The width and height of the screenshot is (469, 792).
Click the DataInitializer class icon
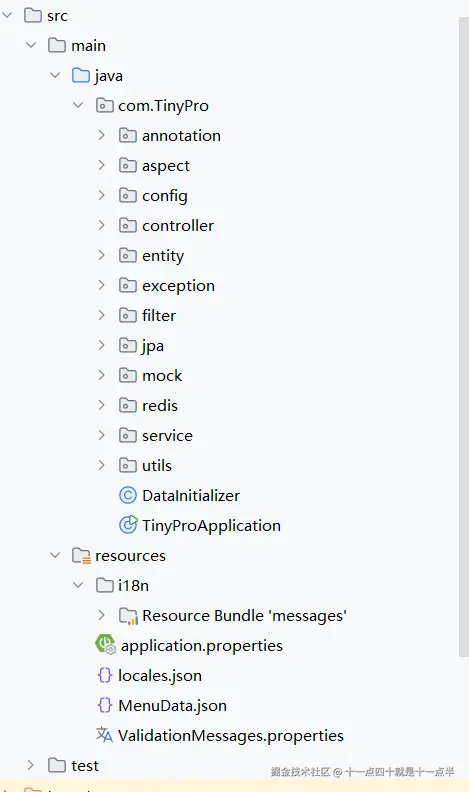(128, 496)
